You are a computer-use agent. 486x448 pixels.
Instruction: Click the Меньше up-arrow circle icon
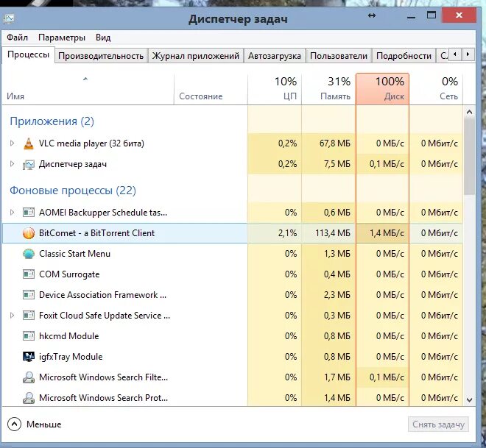pos(14,424)
